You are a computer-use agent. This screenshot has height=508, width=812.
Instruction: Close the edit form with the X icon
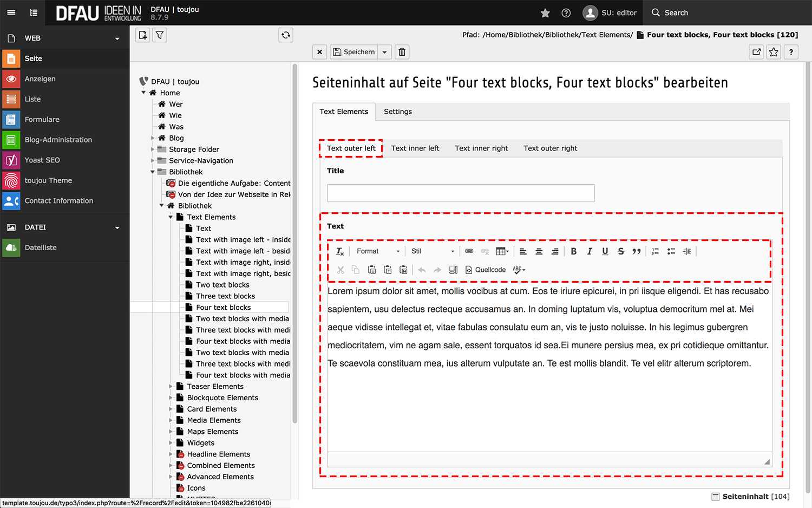(x=320, y=52)
